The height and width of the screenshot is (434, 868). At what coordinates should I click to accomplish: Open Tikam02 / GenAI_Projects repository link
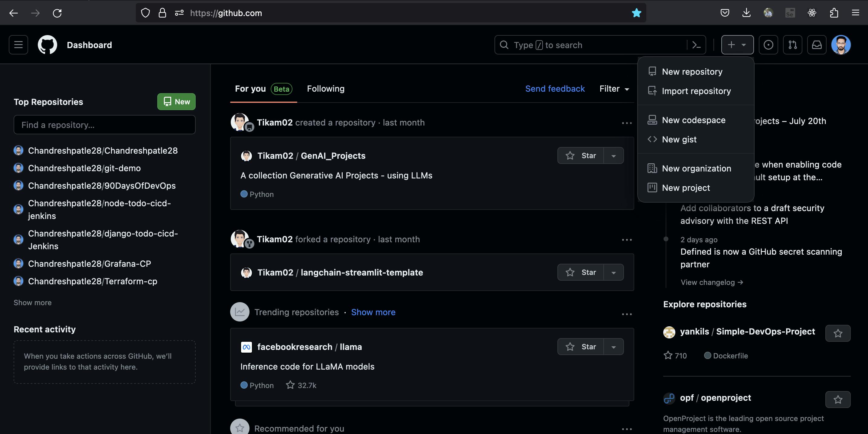[311, 156]
